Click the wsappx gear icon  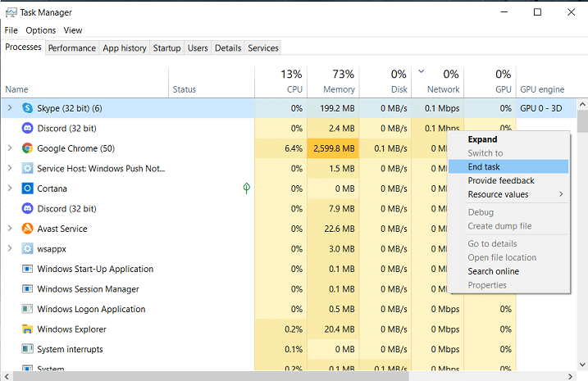click(x=27, y=249)
